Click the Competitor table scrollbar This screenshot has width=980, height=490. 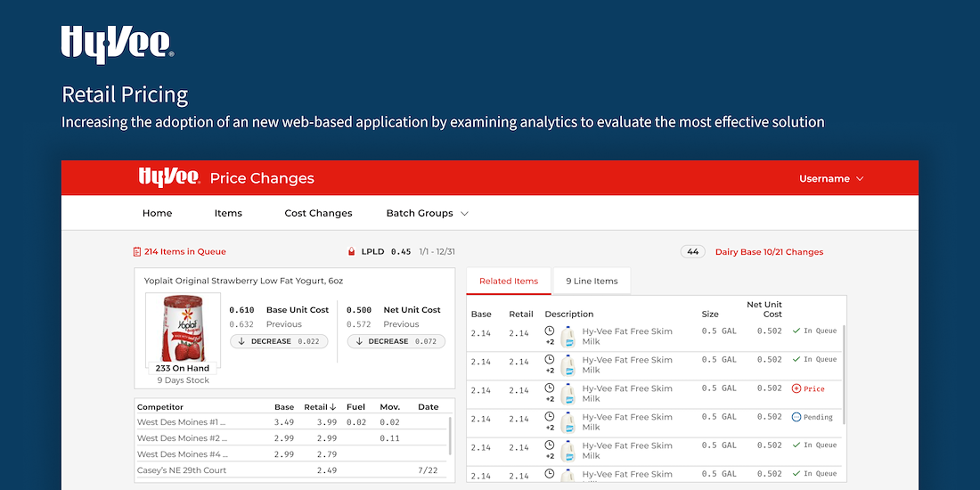[450, 436]
